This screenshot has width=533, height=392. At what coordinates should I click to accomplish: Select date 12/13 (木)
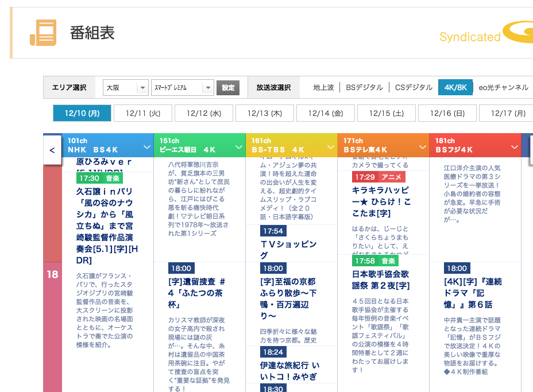click(264, 113)
